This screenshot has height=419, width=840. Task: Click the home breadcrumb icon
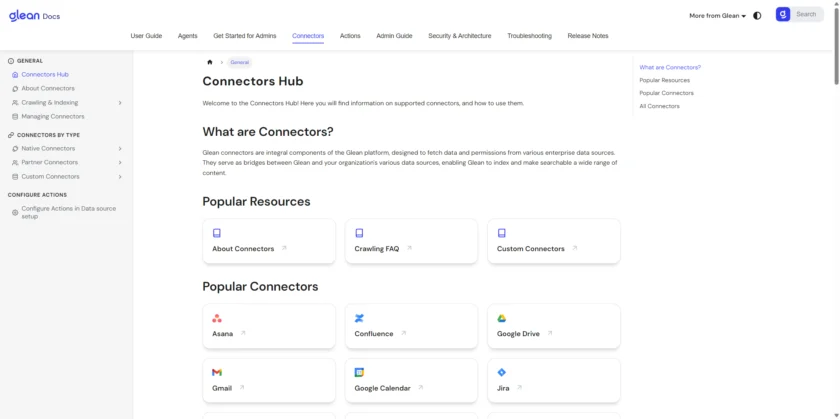pyautogui.click(x=210, y=62)
